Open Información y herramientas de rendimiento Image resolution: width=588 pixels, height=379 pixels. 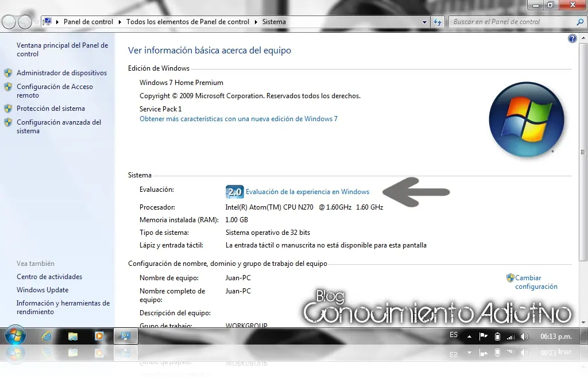pyautogui.click(x=63, y=307)
